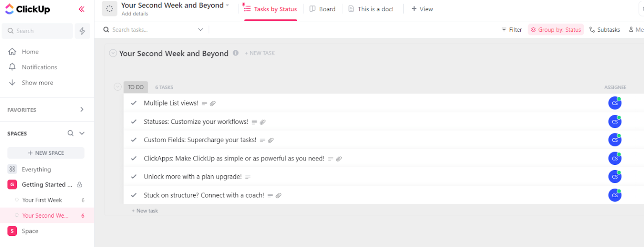Open the Notifications bell
The width and height of the screenshot is (644, 247).
(13, 67)
